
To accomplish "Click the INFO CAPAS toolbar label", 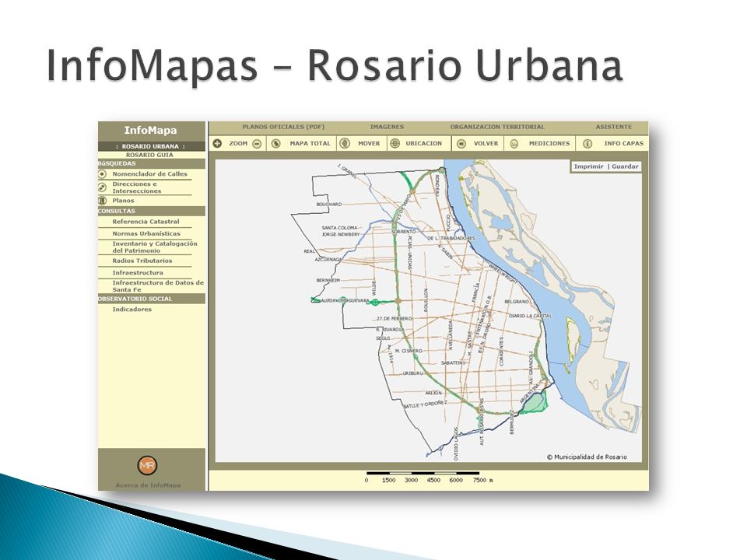I will 623,143.
